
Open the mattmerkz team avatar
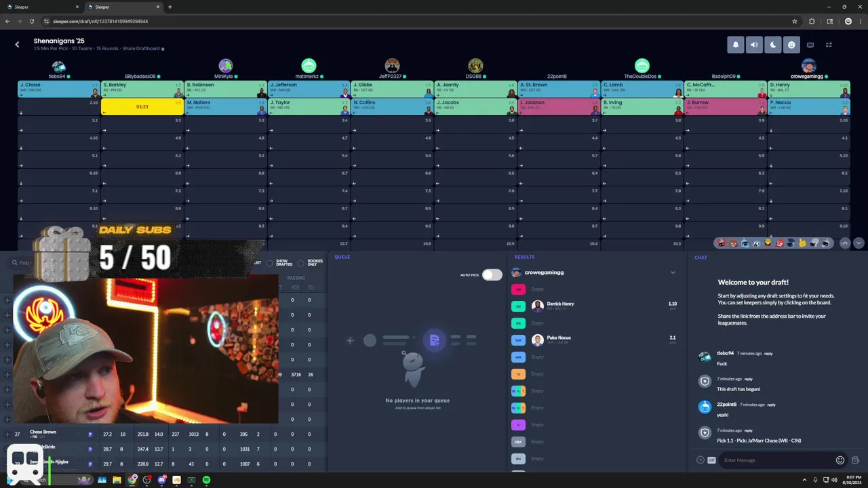point(309,66)
